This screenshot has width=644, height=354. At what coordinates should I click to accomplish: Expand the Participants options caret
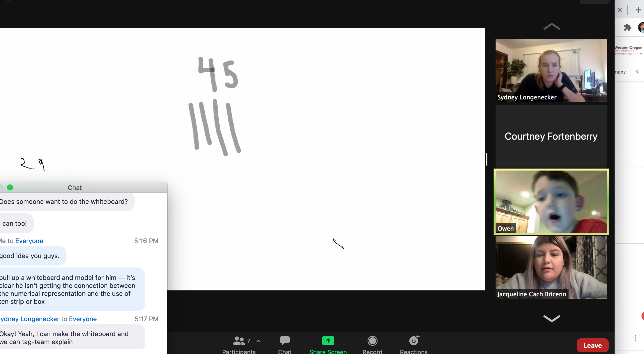[x=258, y=341]
